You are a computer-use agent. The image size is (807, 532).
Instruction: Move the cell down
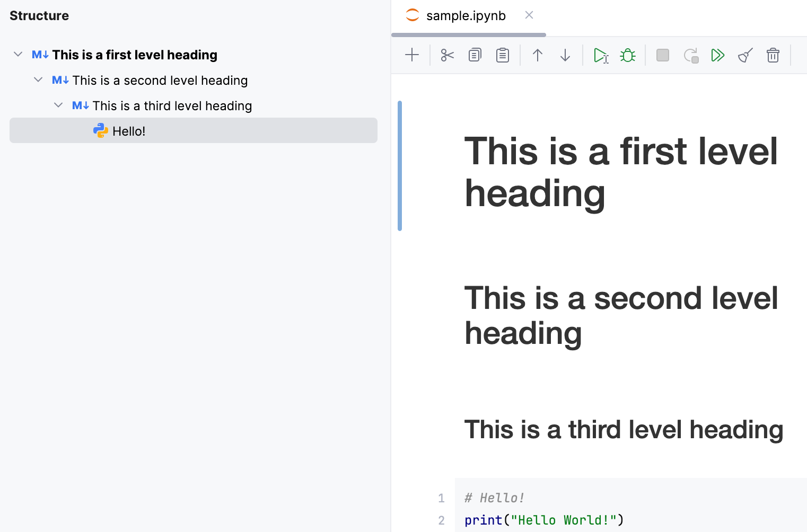[x=565, y=55]
